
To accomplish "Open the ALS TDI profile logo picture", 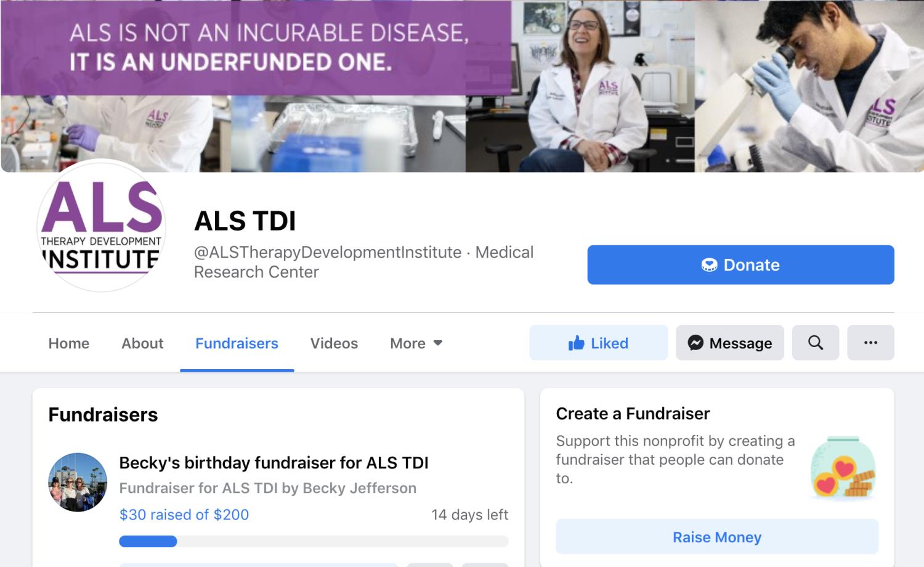I will pyautogui.click(x=102, y=226).
